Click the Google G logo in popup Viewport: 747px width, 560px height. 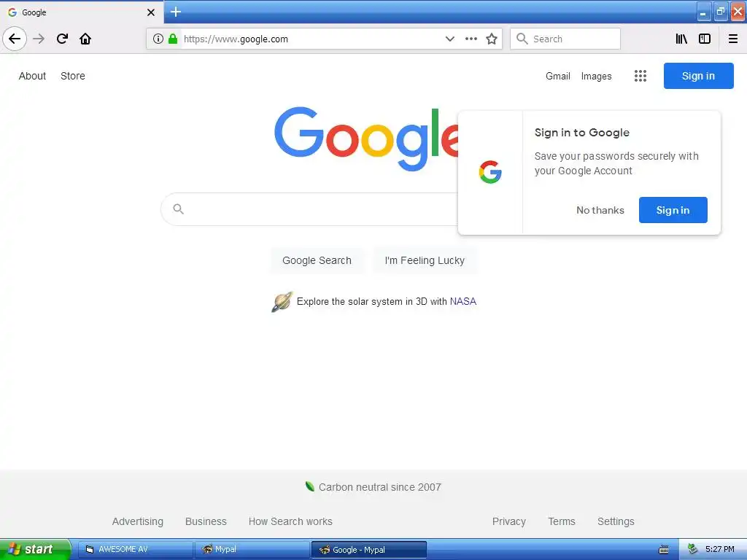490,172
